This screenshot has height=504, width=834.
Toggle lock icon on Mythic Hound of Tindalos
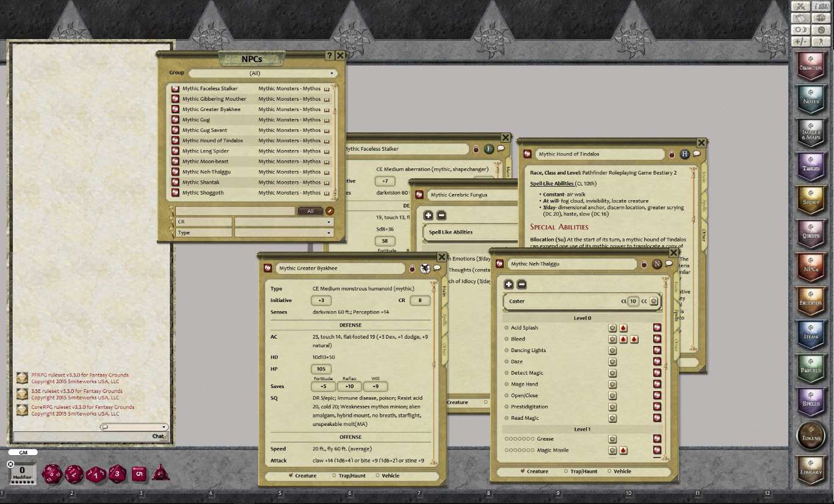672,154
